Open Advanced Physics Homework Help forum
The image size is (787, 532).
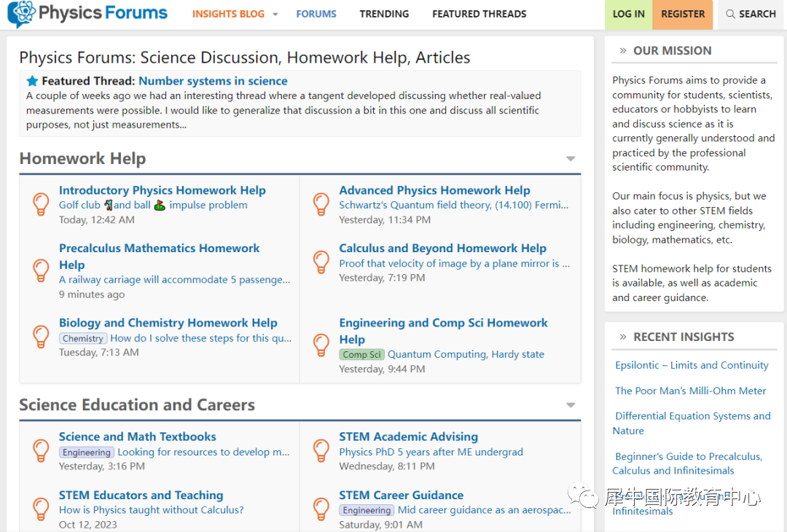coord(434,190)
